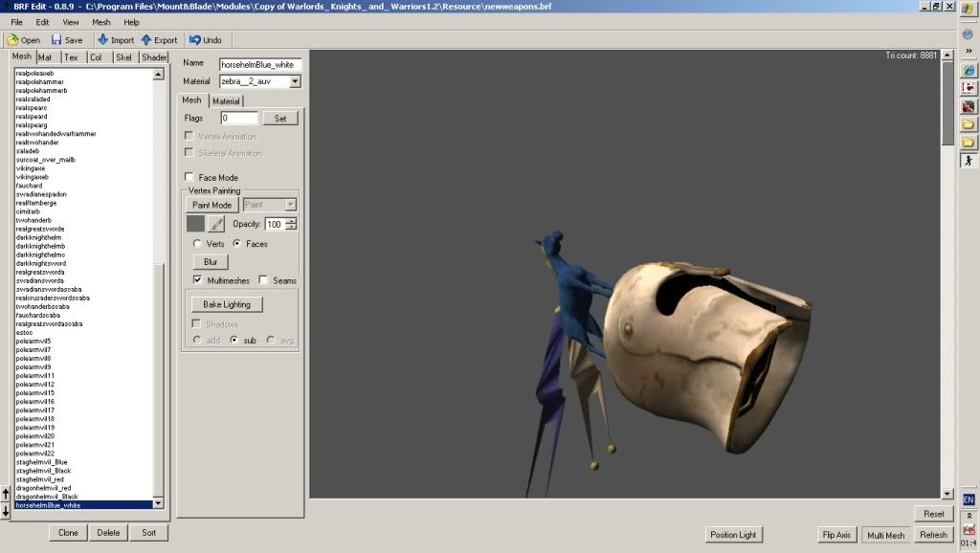
Task: Switch to the Mat tab
Action: [46, 56]
